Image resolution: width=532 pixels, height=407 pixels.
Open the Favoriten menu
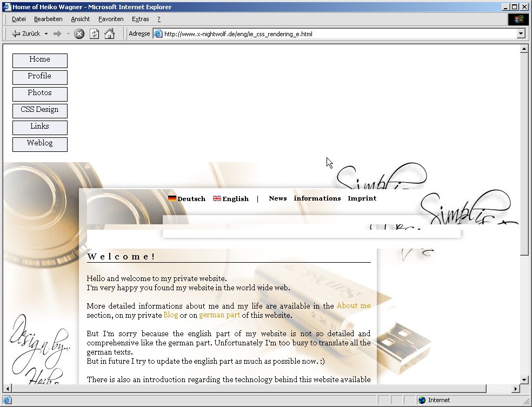pyautogui.click(x=111, y=19)
